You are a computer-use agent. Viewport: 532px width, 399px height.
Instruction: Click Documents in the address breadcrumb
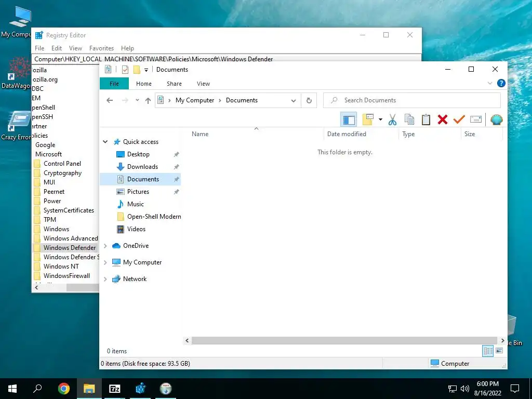coord(242,100)
